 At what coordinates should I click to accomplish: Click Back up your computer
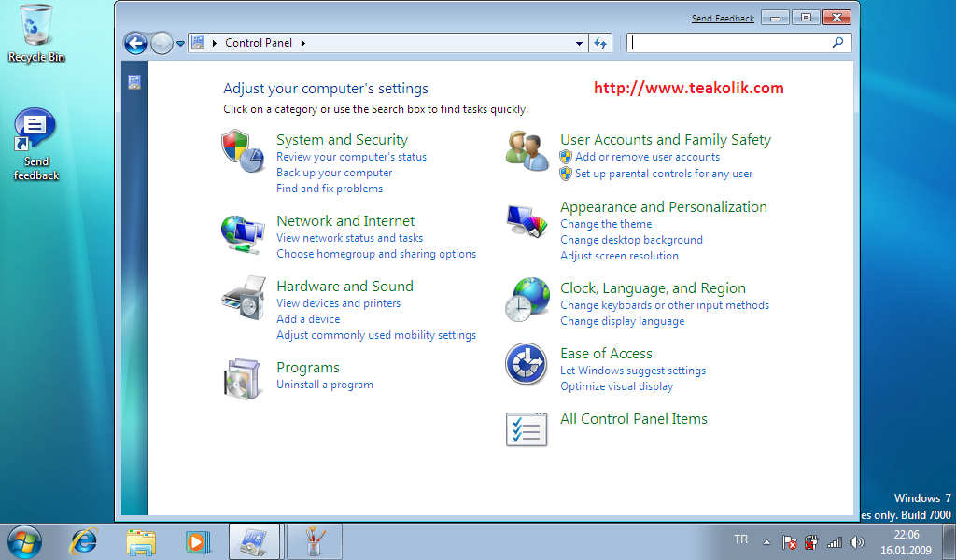[x=334, y=173]
